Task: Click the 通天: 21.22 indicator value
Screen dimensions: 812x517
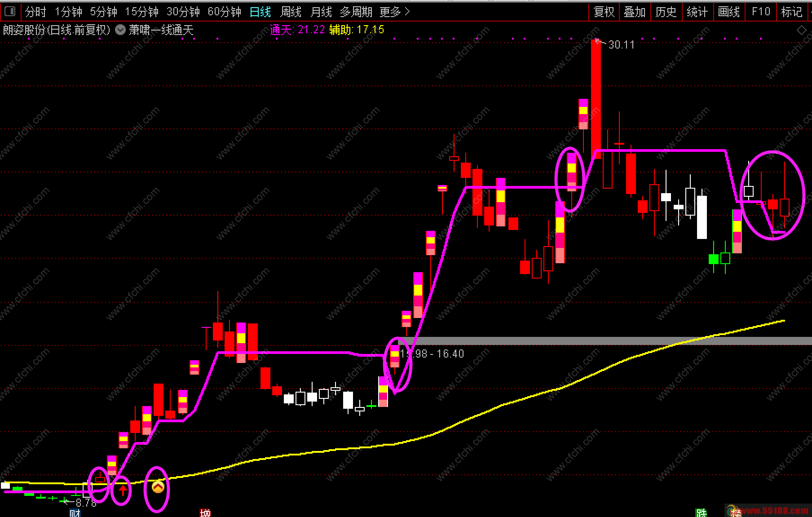Action: pyautogui.click(x=297, y=30)
